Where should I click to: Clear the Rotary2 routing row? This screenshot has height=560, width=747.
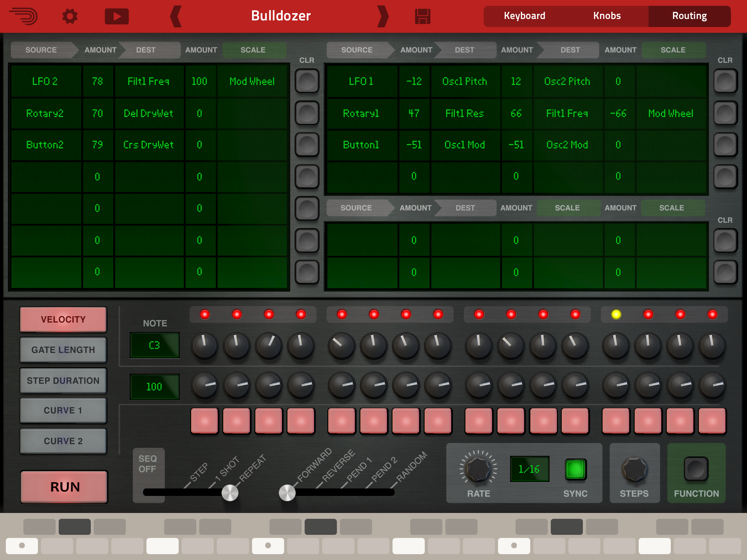[307, 113]
